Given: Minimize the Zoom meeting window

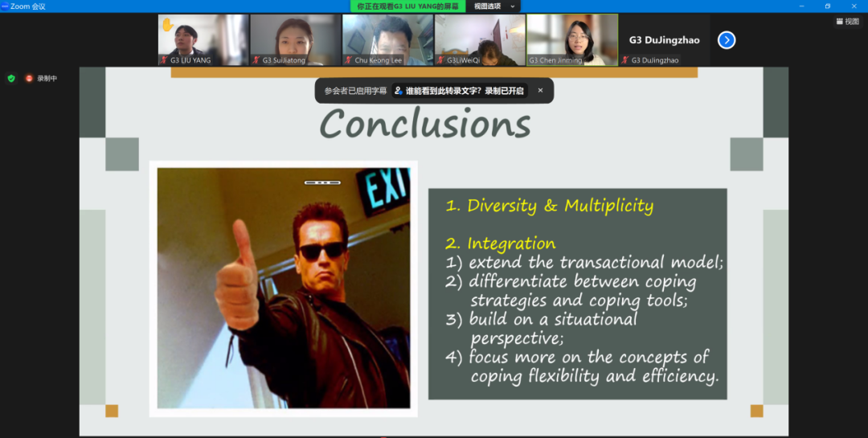Looking at the screenshot, I should point(801,6).
